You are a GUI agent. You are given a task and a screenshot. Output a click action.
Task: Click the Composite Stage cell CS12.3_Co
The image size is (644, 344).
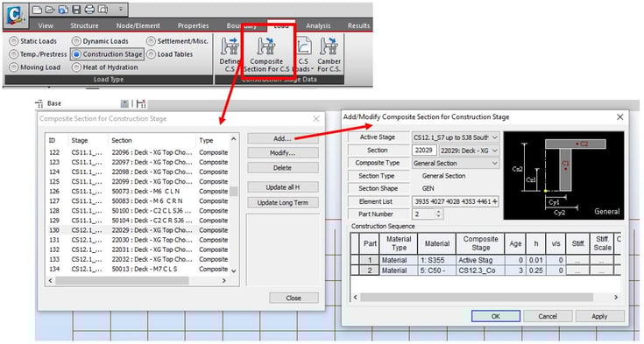click(x=480, y=270)
